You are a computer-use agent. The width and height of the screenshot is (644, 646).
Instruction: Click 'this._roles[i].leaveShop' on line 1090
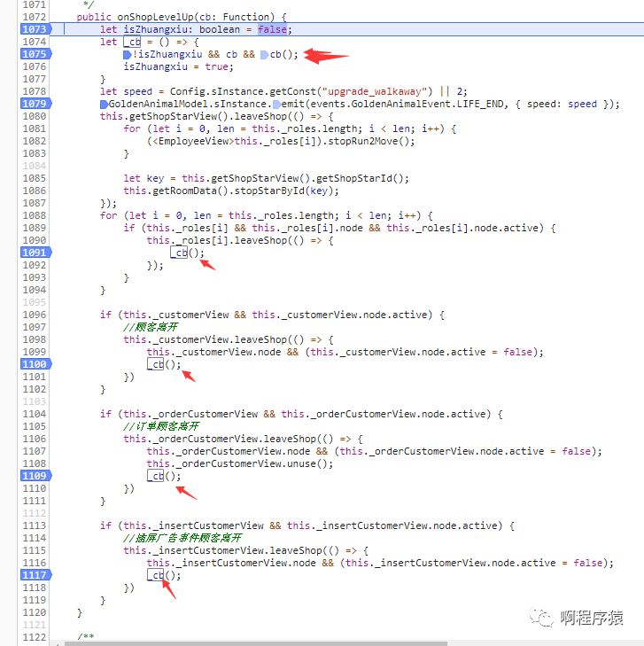pos(217,240)
